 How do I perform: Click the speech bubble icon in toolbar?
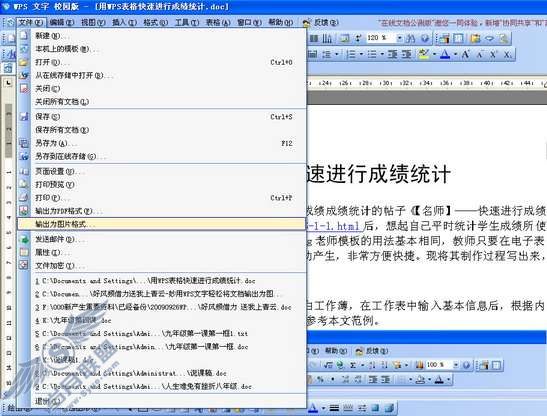point(489,38)
